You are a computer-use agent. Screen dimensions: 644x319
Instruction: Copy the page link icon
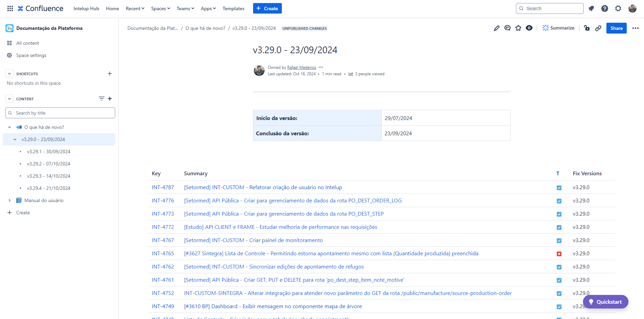coord(598,28)
